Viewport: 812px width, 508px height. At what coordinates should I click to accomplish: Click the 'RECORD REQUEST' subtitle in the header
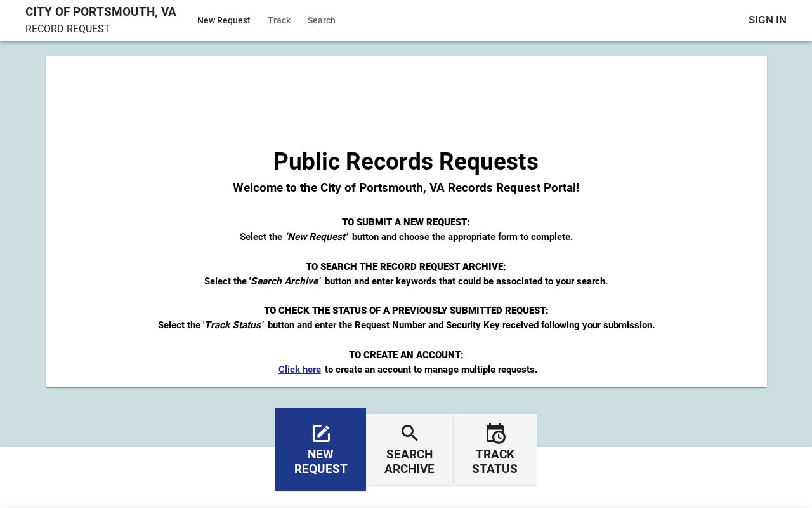point(68,29)
